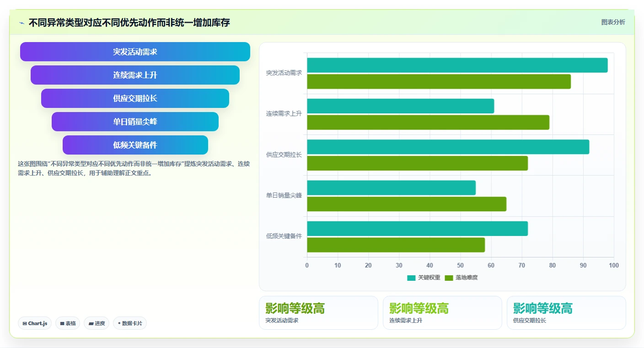
Task: Click 低频关键备件 y-axis label in chart
Action: click(x=284, y=236)
